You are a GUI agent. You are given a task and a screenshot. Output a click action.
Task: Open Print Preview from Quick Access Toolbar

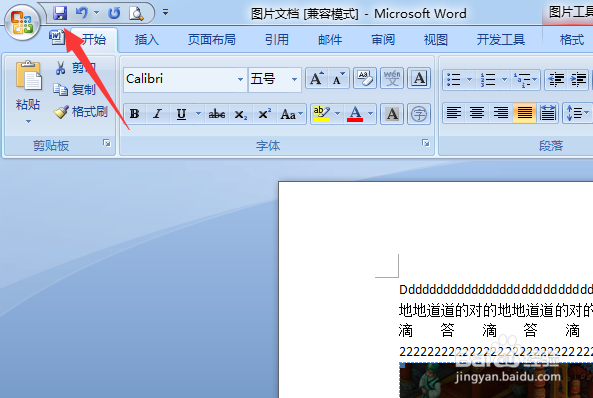[136, 13]
